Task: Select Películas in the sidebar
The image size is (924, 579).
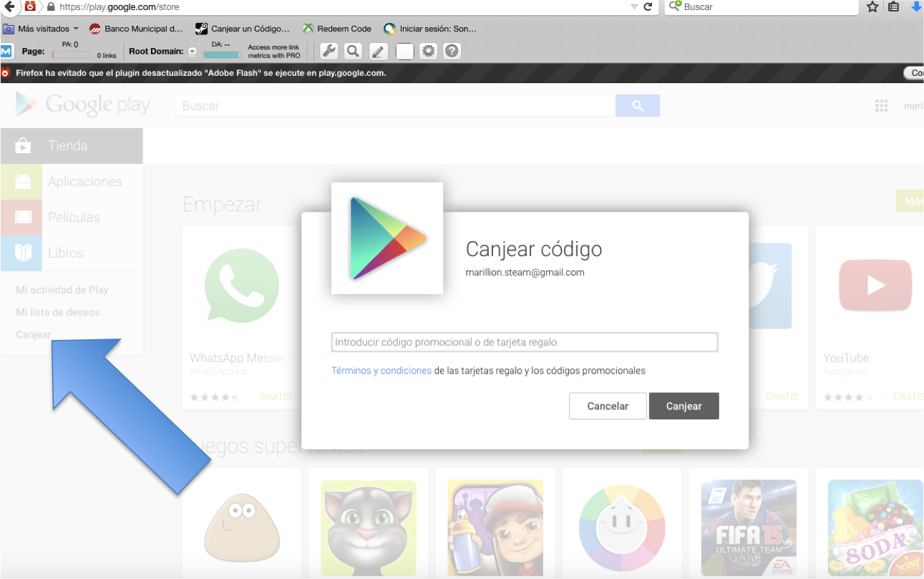Action: point(72,218)
